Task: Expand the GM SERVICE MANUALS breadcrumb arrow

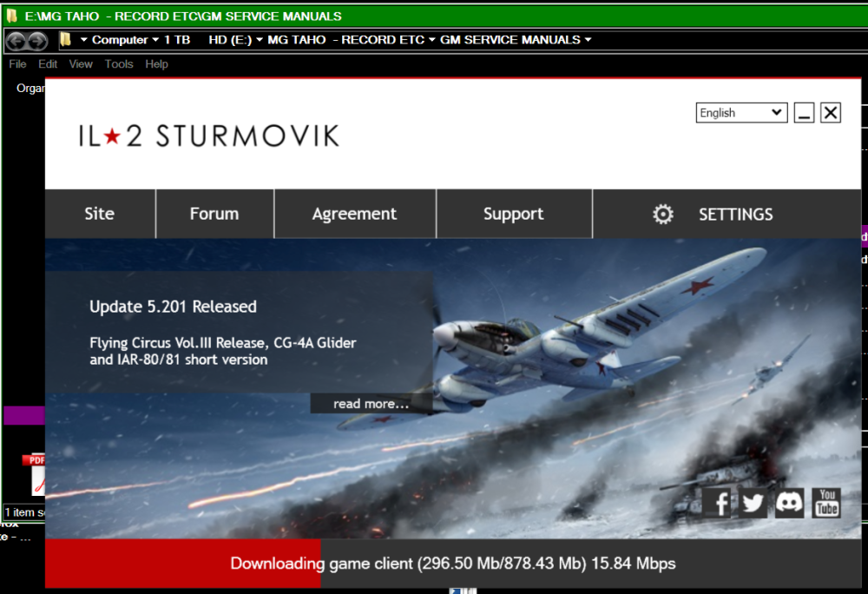Action: click(x=587, y=39)
